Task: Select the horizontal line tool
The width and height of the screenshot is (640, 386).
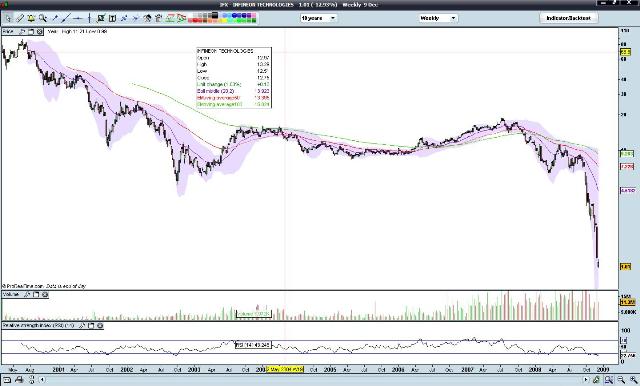Action: coord(78,18)
